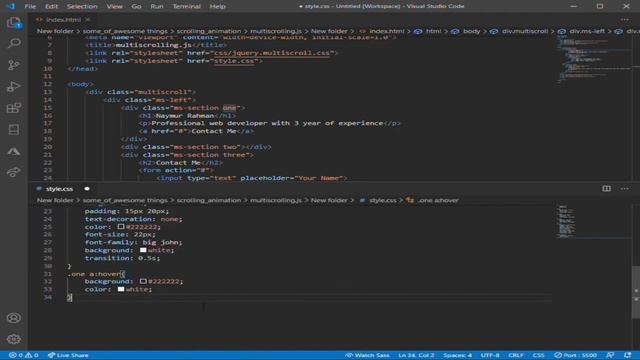Click index.html breadcrumb in upper editor

point(387,31)
